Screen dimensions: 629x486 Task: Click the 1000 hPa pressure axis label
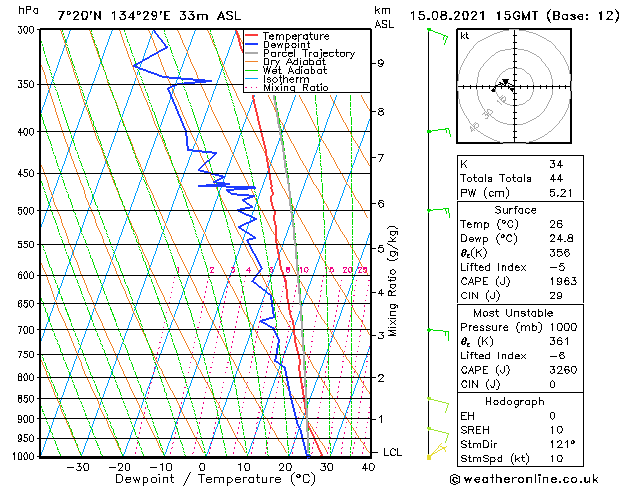[x=26, y=456]
